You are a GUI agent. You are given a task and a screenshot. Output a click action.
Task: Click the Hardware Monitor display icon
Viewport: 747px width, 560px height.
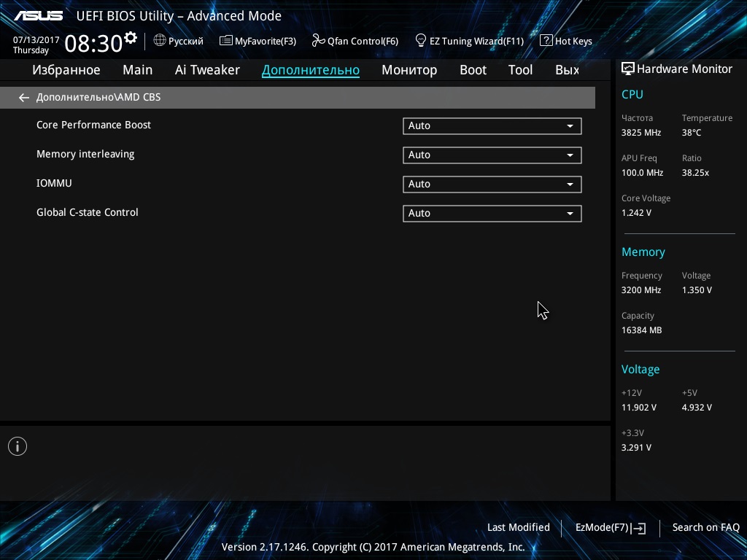coord(628,69)
